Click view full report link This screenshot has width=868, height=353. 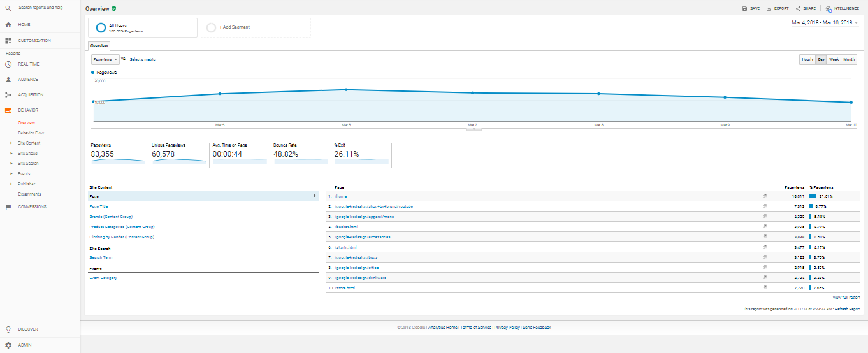pyautogui.click(x=846, y=298)
